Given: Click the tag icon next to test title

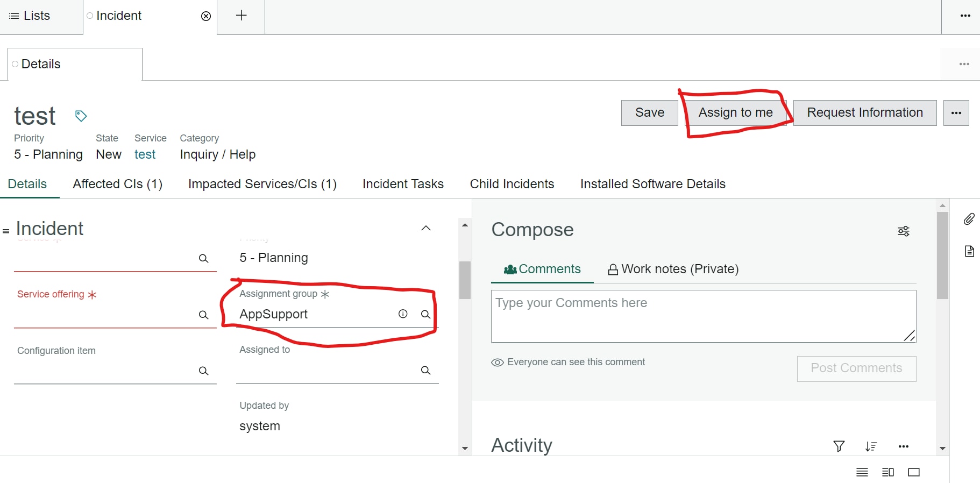Looking at the screenshot, I should coord(81,116).
